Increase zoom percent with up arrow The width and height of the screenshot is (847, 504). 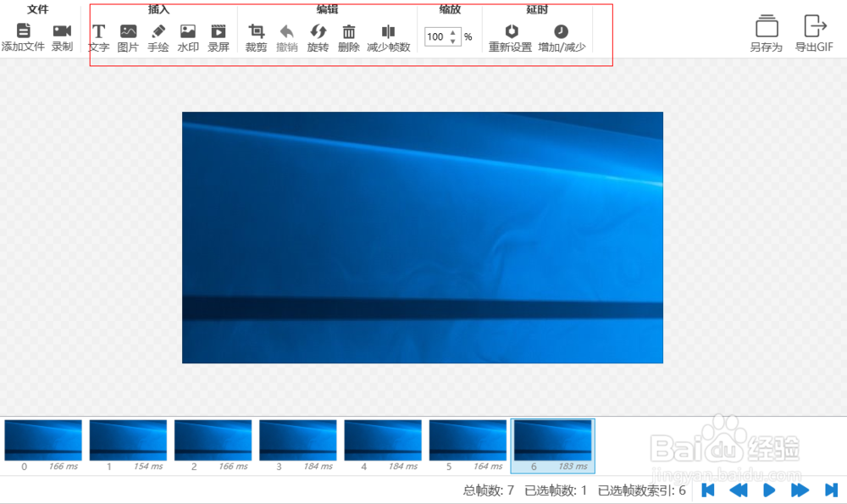point(452,32)
